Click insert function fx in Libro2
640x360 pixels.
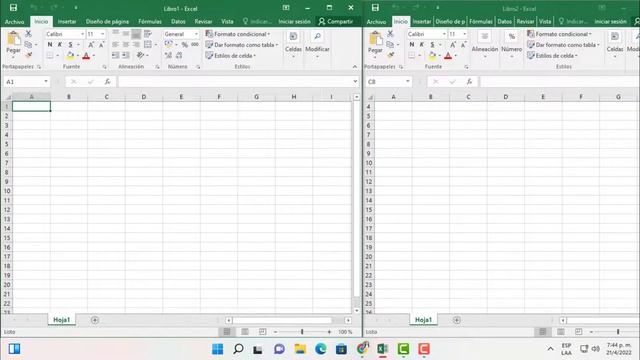click(x=469, y=82)
